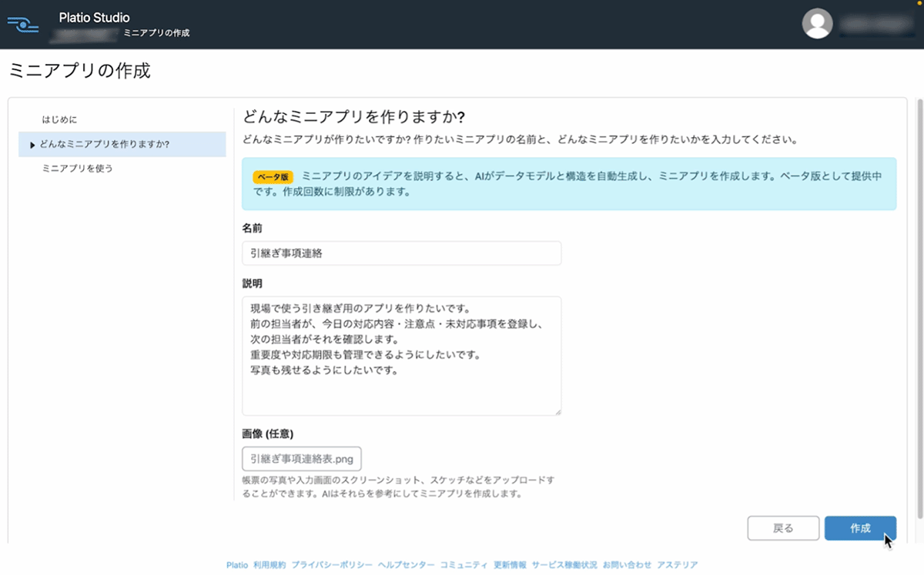This screenshot has width=924, height=576.
Task: Open the user profile avatar
Action: click(818, 24)
